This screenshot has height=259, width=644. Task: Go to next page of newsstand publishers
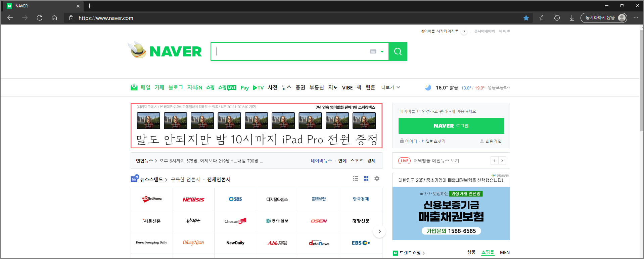pos(379,231)
